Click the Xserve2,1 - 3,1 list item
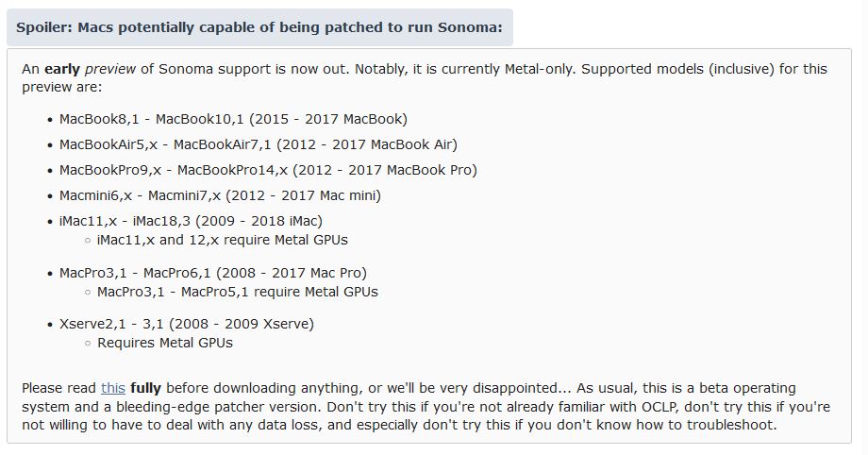Viewport: 868px width, 455px height. click(186, 324)
